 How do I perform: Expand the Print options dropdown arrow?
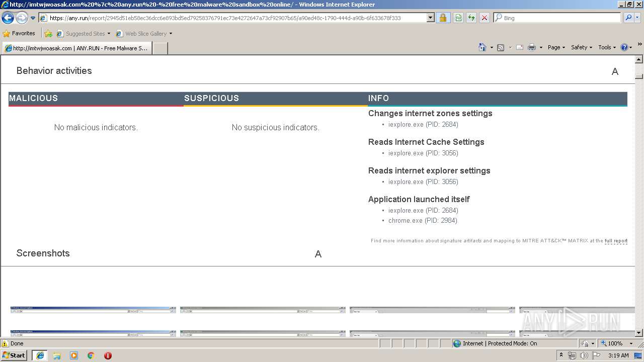[541, 47]
